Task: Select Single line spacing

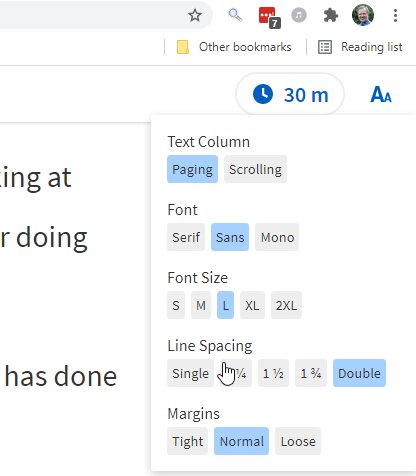Action: (x=190, y=373)
